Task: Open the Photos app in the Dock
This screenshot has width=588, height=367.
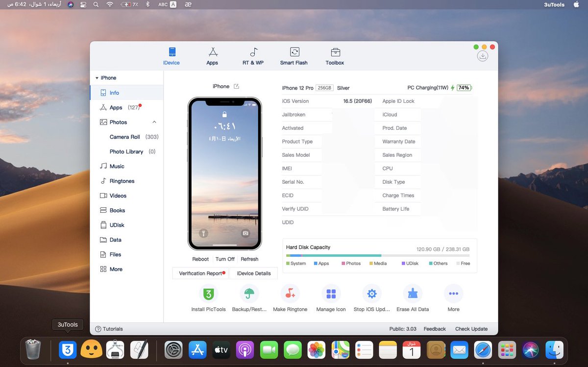Action: [317, 350]
